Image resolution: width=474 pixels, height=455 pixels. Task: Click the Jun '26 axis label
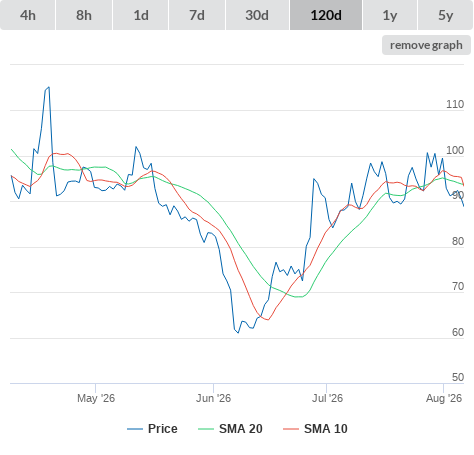pos(213,398)
